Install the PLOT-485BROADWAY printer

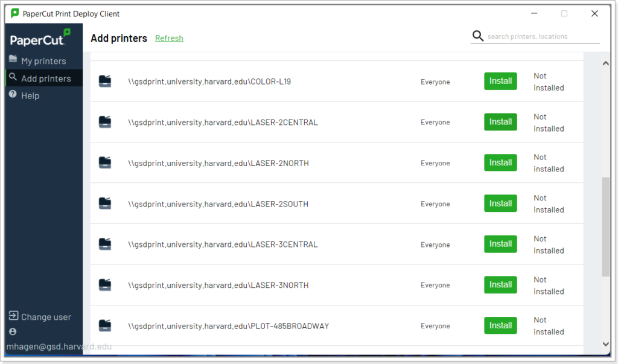click(x=500, y=325)
